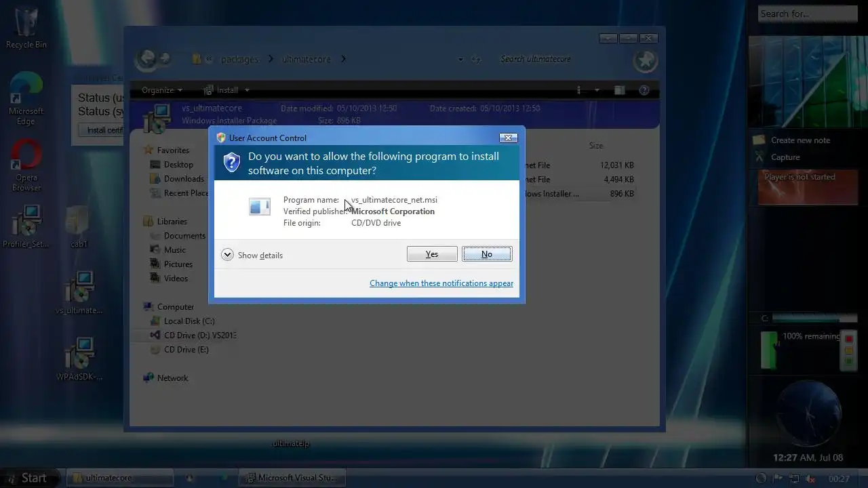The height and width of the screenshot is (488, 868).
Task: Click the Explorer refresh icon near search
Action: pyautogui.click(x=476, y=59)
